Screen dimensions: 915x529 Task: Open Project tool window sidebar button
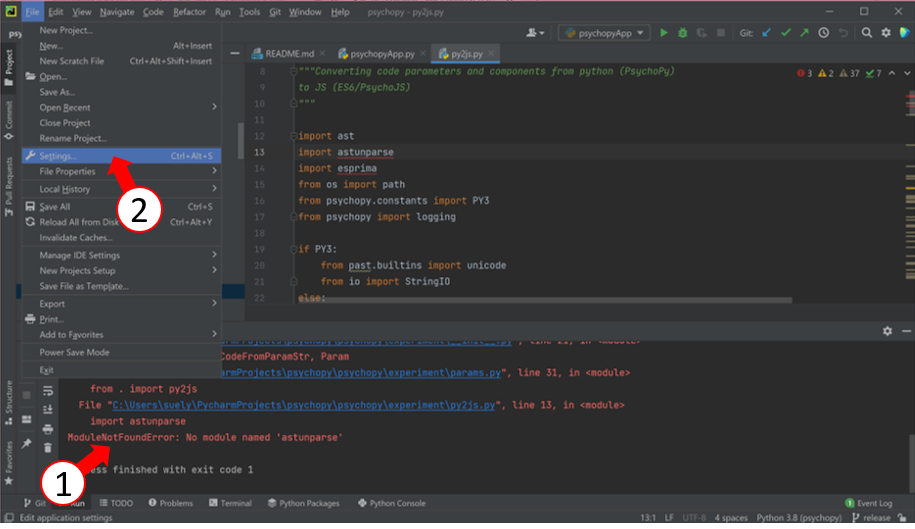tap(9, 67)
